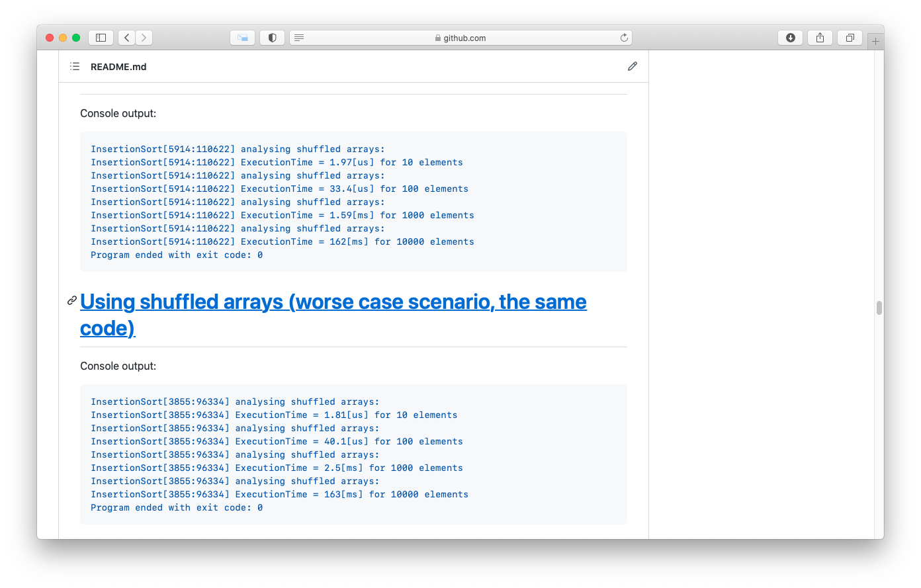The height and width of the screenshot is (588, 921).
Task: Click the pencil icon to edit README.md
Action: point(632,66)
